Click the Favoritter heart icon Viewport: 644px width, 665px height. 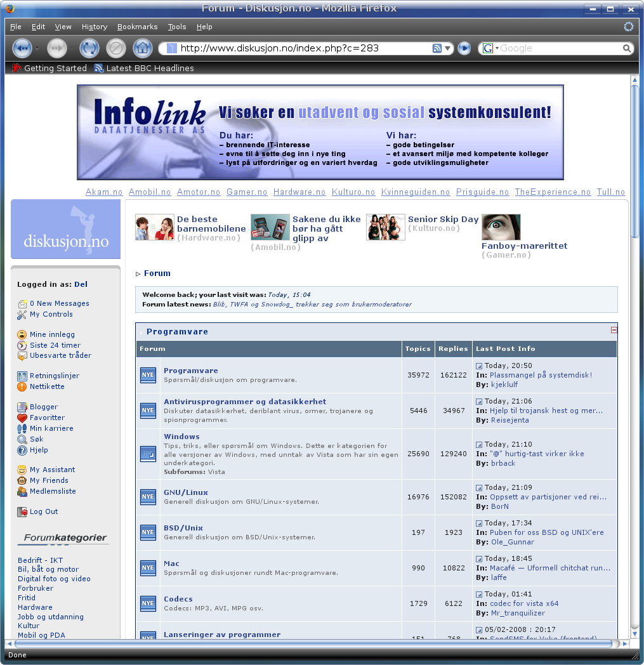(x=22, y=418)
